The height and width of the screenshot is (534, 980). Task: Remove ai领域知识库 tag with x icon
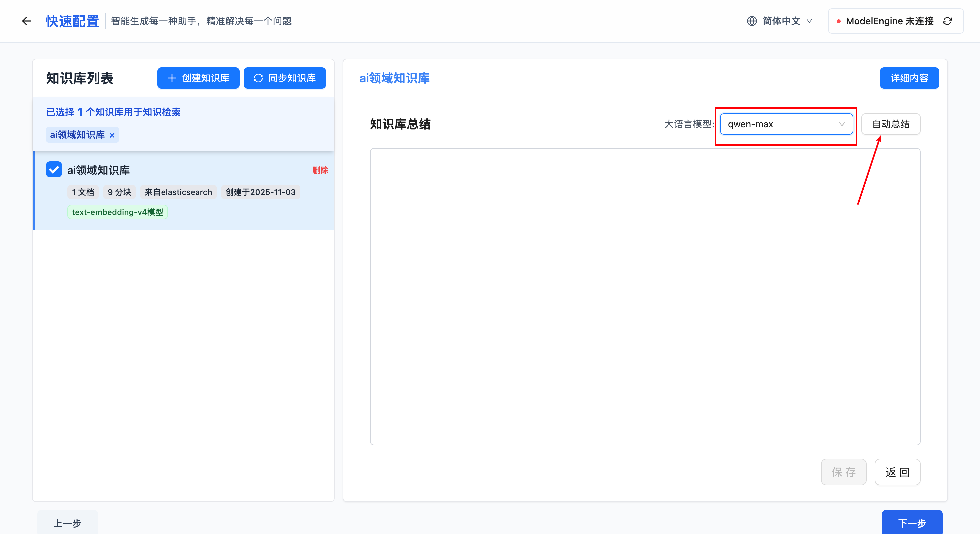[x=112, y=135]
